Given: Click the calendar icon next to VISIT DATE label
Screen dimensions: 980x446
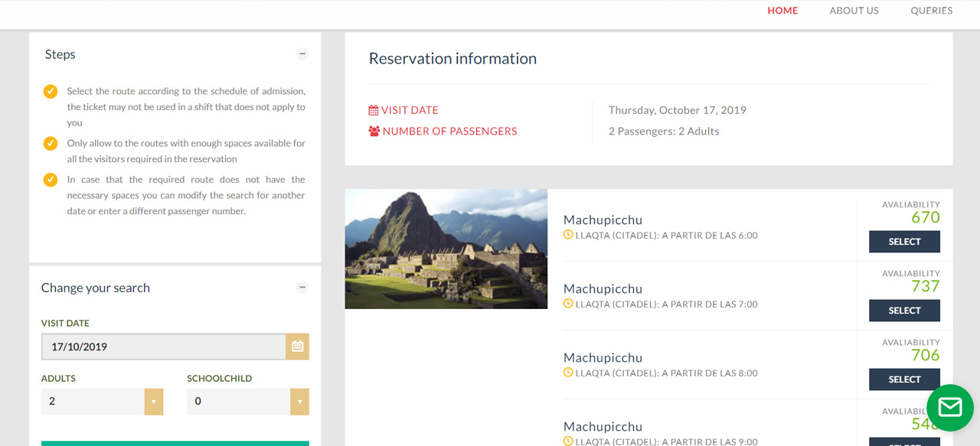Looking at the screenshot, I should tap(374, 110).
